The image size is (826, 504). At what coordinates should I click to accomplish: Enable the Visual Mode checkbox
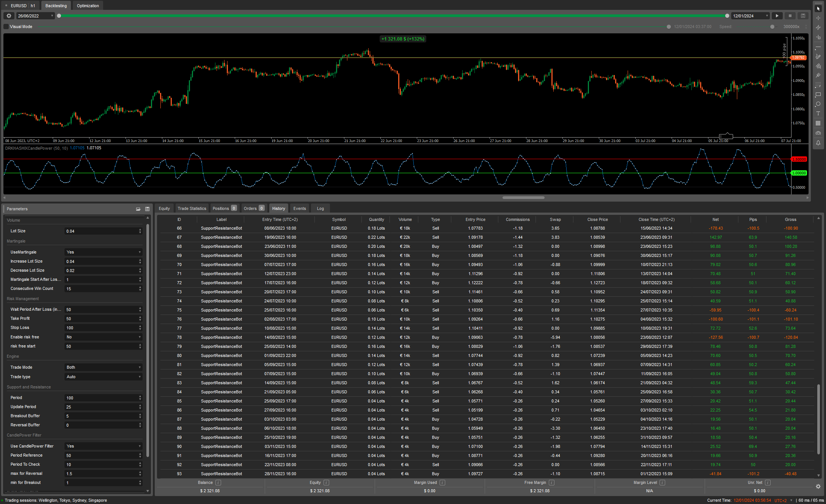pyautogui.click(x=6, y=27)
